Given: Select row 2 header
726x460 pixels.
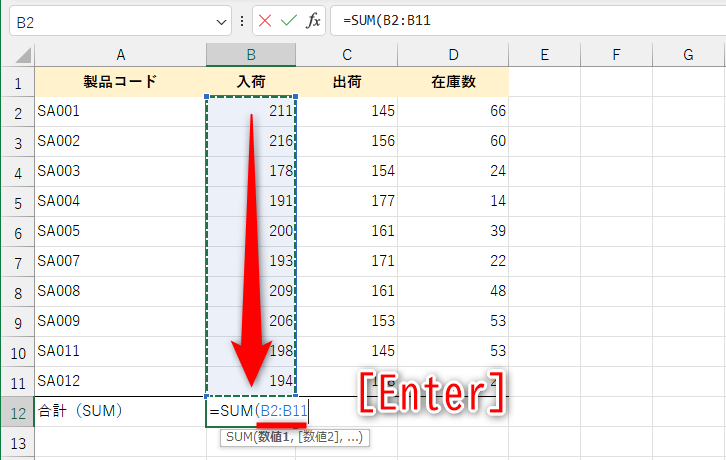Looking at the screenshot, I should 18,113.
